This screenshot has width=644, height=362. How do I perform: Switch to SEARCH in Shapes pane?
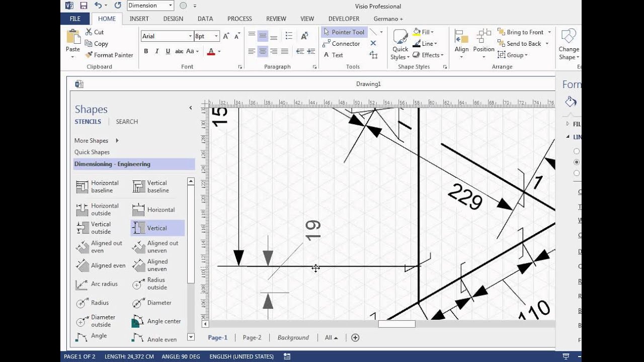click(x=127, y=122)
